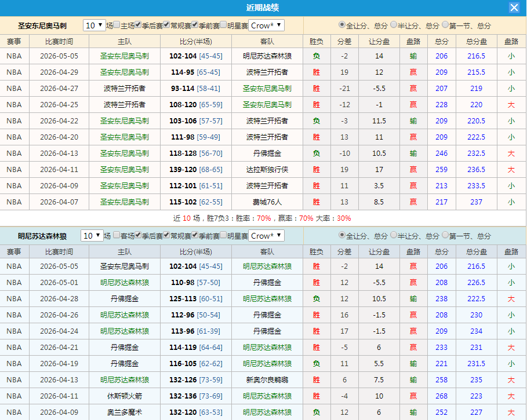Image resolution: width=527 pixels, height=420 pixels.
Task: Click the score 132-136 [73-69]
Action: pos(195,396)
